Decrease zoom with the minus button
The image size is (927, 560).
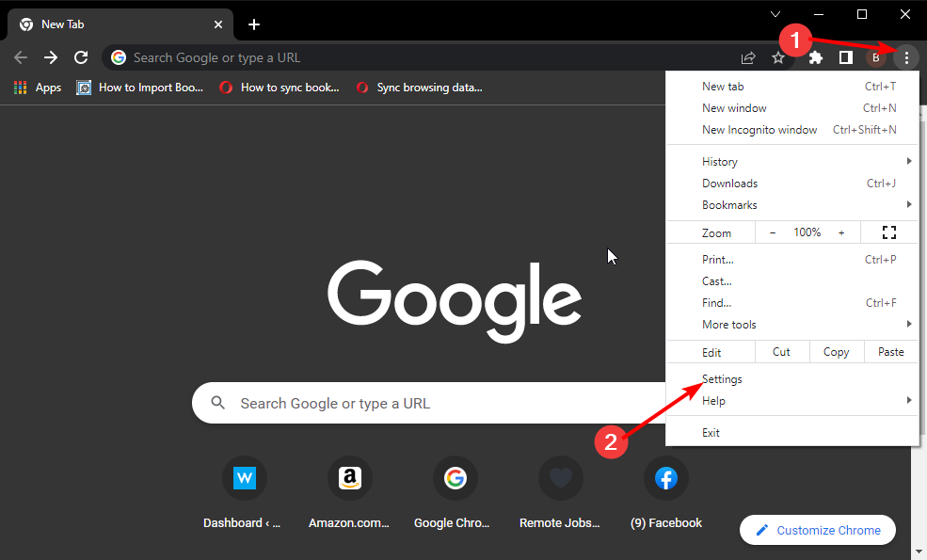[x=772, y=233]
